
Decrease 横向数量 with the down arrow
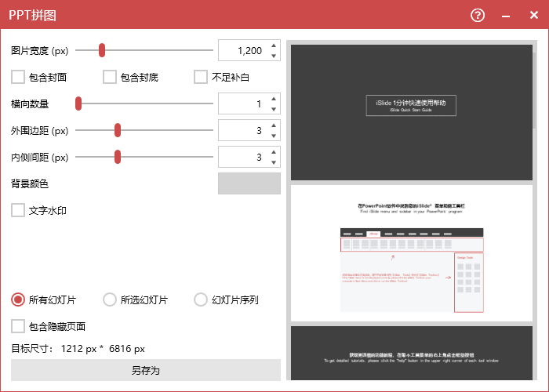[x=274, y=109]
